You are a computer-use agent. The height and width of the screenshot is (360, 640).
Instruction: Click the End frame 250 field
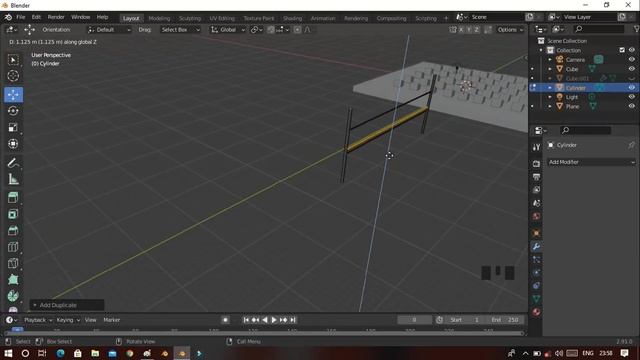(505, 320)
